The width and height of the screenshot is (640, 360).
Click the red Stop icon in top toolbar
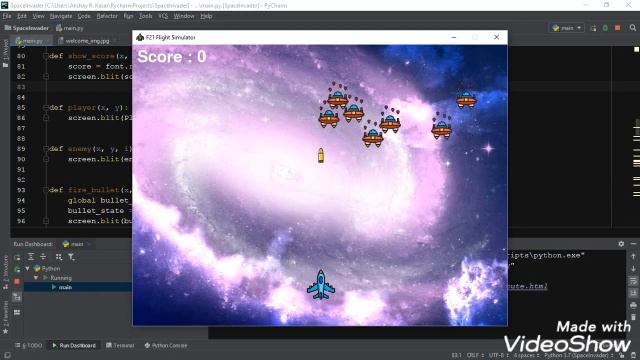(x=618, y=28)
